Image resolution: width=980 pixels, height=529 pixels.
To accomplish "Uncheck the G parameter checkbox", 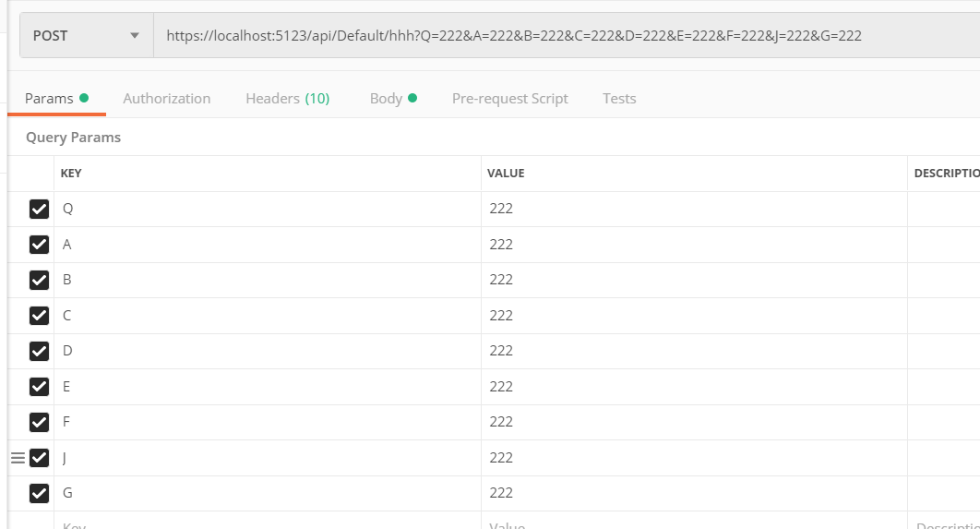I will [x=39, y=493].
